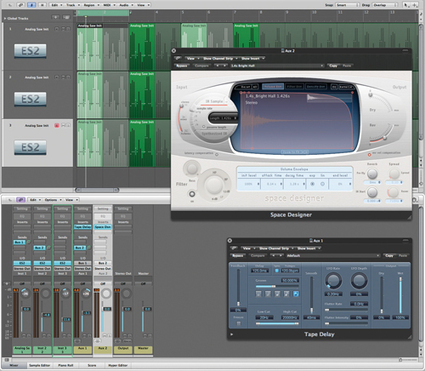Click the LFO Depth knob in Tape Delay

coord(359,280)
